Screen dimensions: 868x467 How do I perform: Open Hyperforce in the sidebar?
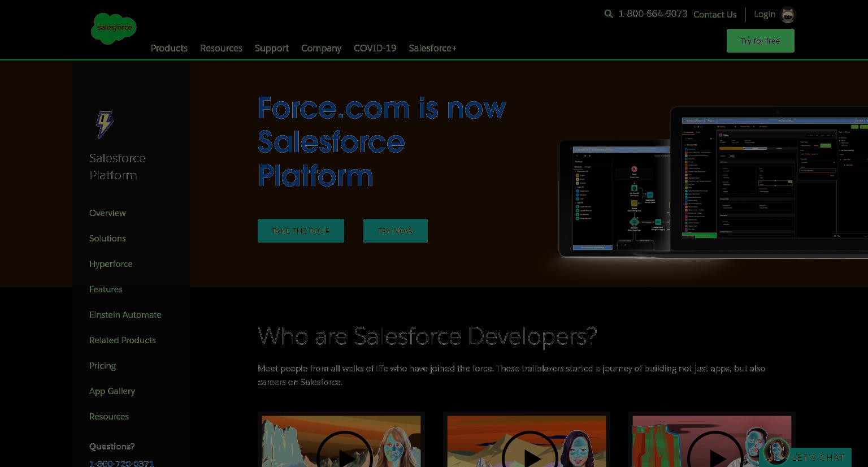(111, 264)
